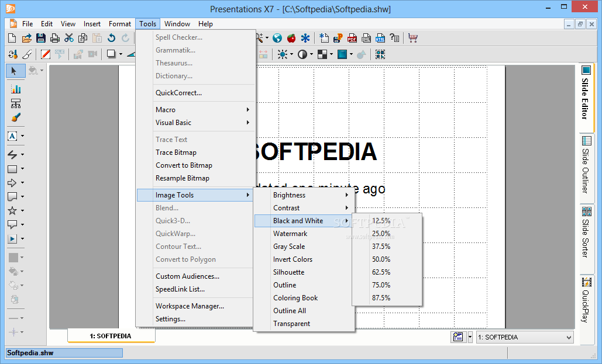Expand the rectangle basic shapes dropdown
The width and height of the screenshot is (602, 364).
[x=23, y=169]
